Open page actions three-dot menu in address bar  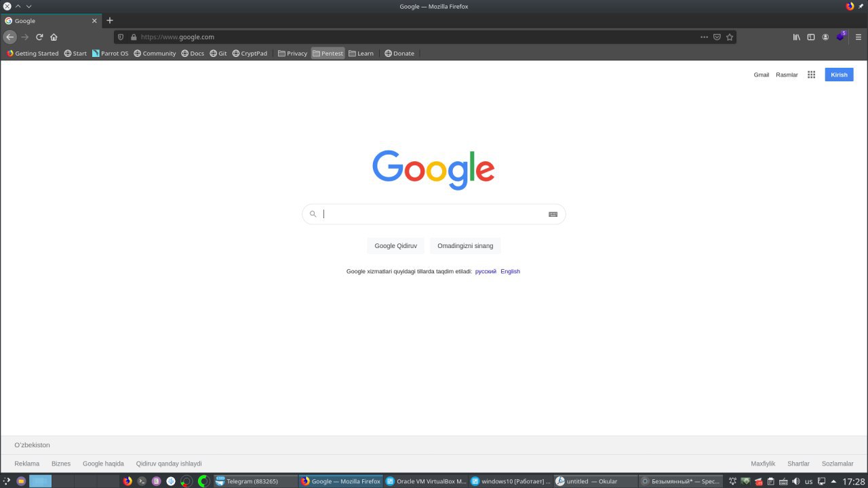pyautogui.click(x=704, y=37)
